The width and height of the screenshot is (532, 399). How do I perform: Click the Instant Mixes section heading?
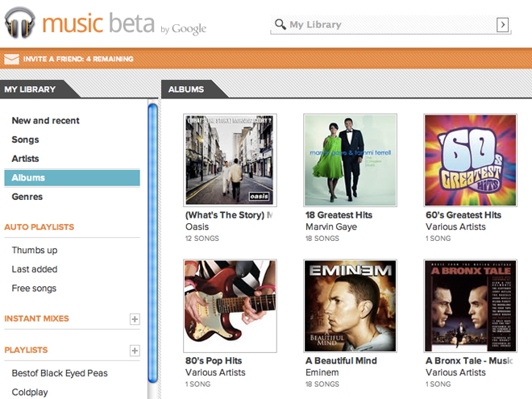click(36, 318)
